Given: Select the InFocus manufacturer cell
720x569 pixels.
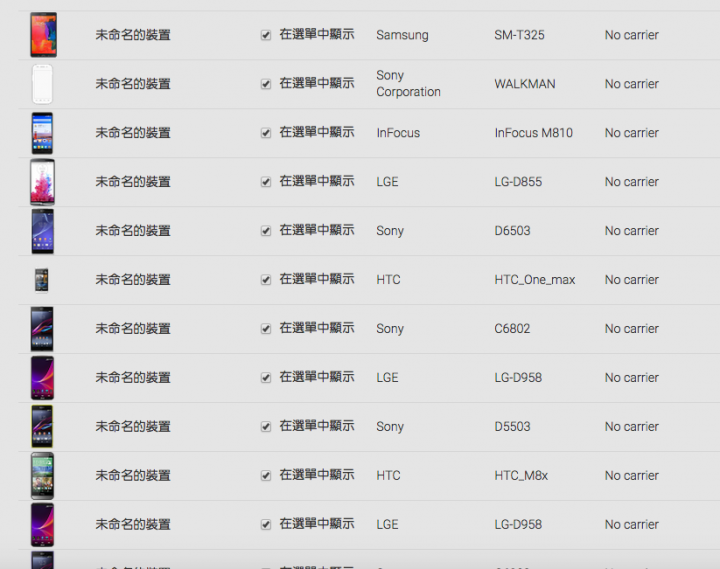Looking at the screenshot, I should [x=398, y=133].
